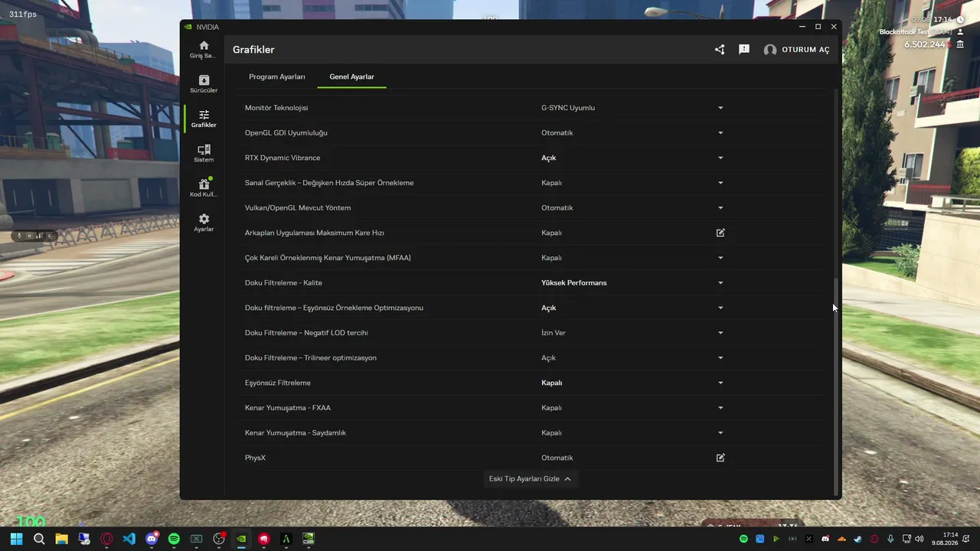Open the notifications bell in the taskbar

pos(968,539)
